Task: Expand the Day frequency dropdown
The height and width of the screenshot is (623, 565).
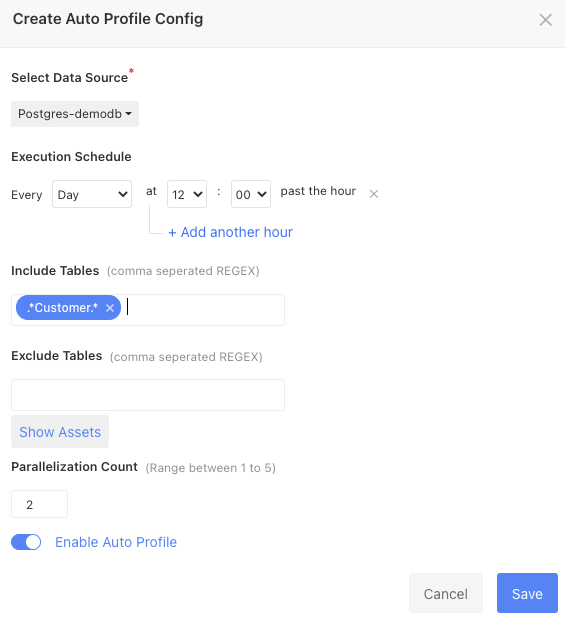Action: pyautogui.click(x=92, y=194)
